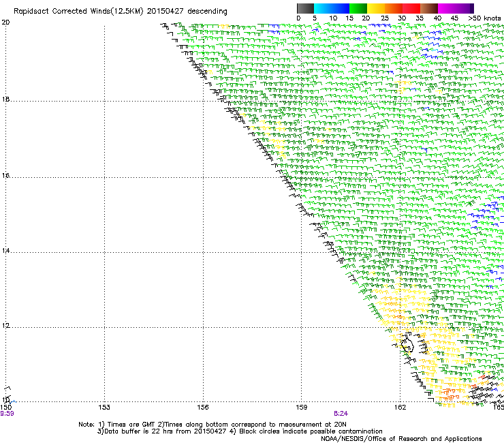Click the longitude label '150' on bottom axis

tap(6, 407)
